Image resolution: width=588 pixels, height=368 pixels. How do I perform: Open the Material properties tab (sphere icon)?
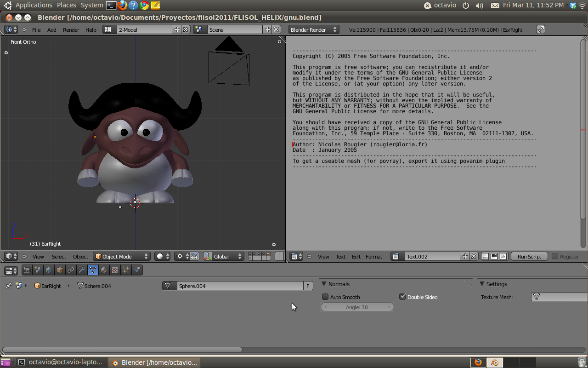(x=104, y=270)
